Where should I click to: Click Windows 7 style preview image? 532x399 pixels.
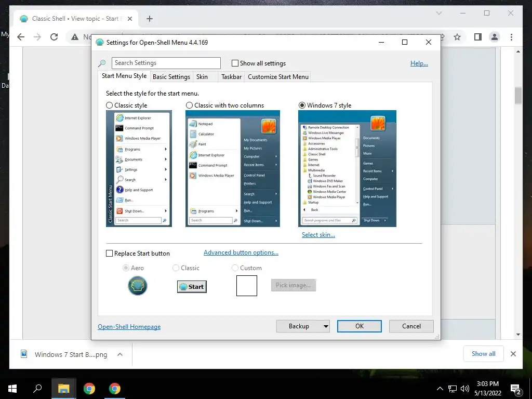point(347,169)
